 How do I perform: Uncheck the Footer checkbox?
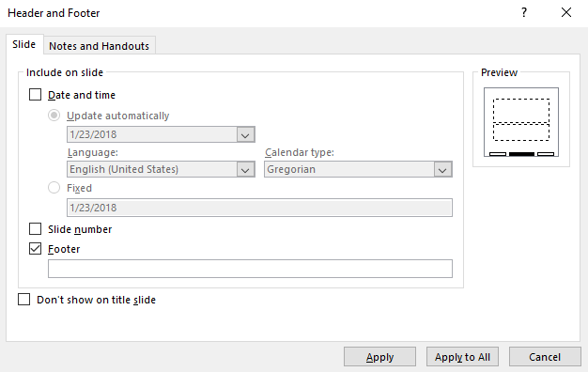click(36, 249)
